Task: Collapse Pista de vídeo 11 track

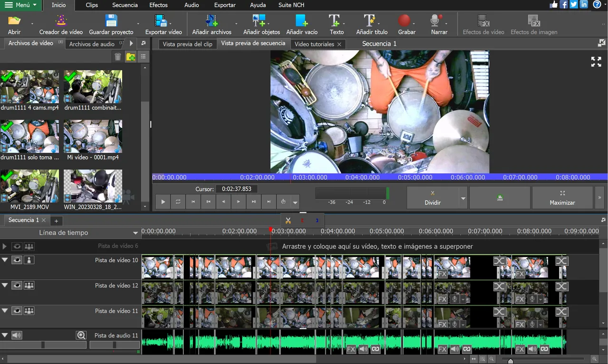Action: [5, 310]
